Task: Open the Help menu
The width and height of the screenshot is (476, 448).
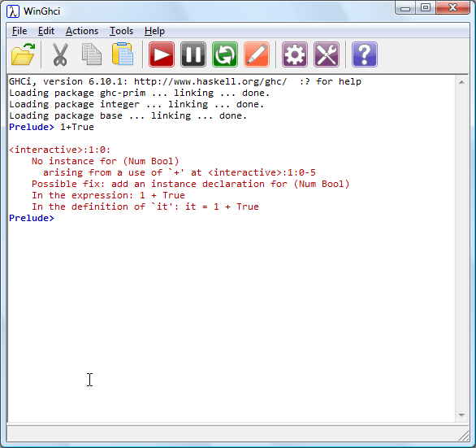Action: [154, 31]
